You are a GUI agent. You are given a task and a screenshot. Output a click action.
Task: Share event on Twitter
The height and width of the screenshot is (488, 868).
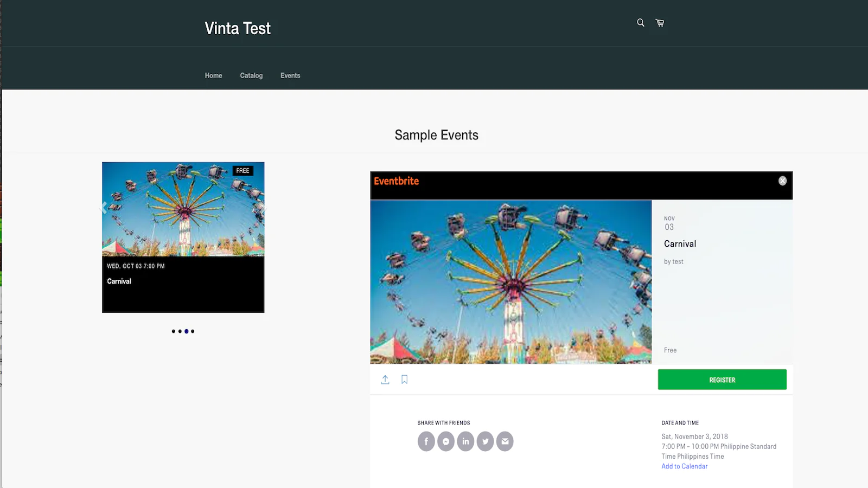[485, 441]
